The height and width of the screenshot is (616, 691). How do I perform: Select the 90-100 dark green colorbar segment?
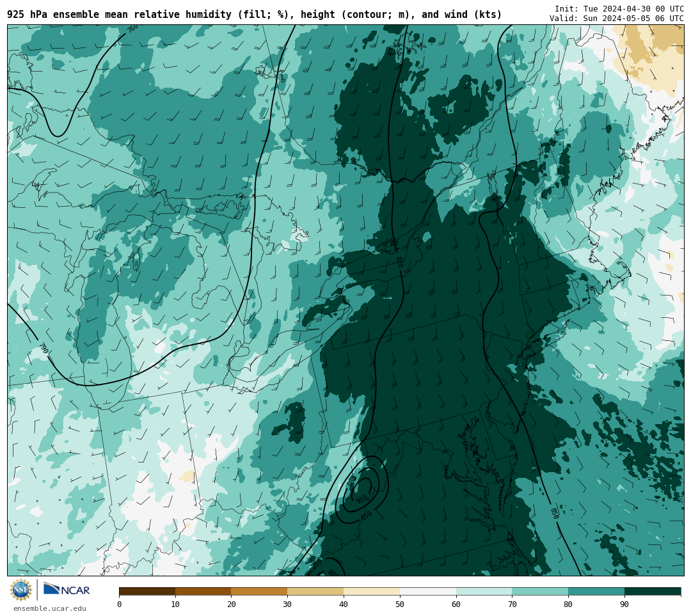tap(653, 591)
